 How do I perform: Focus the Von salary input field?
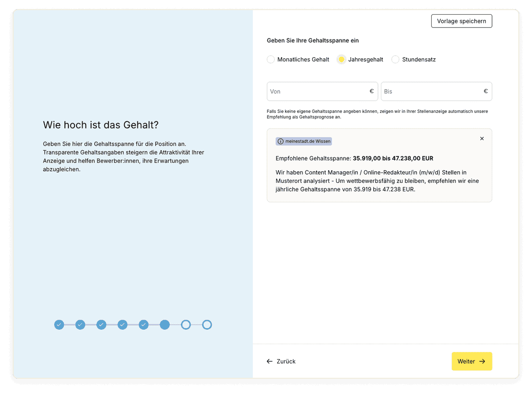(x=322, y=91)
